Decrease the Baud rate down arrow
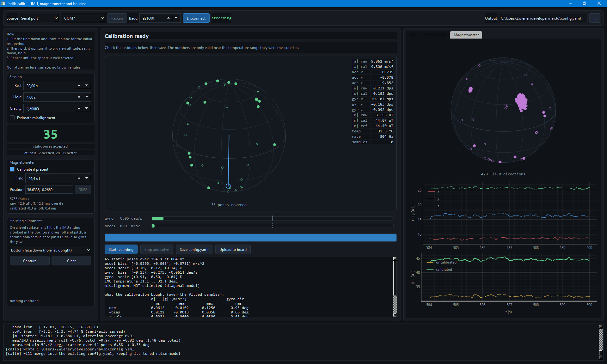 (x=176, y=18)
